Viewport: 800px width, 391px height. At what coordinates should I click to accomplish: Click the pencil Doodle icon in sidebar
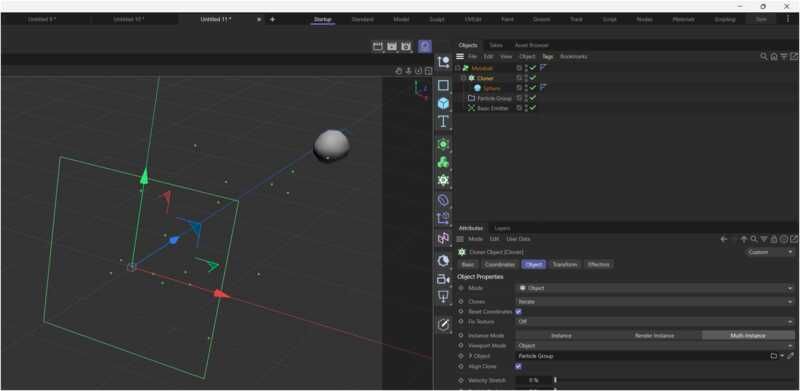pyautogui.click(x=443, y=324)
